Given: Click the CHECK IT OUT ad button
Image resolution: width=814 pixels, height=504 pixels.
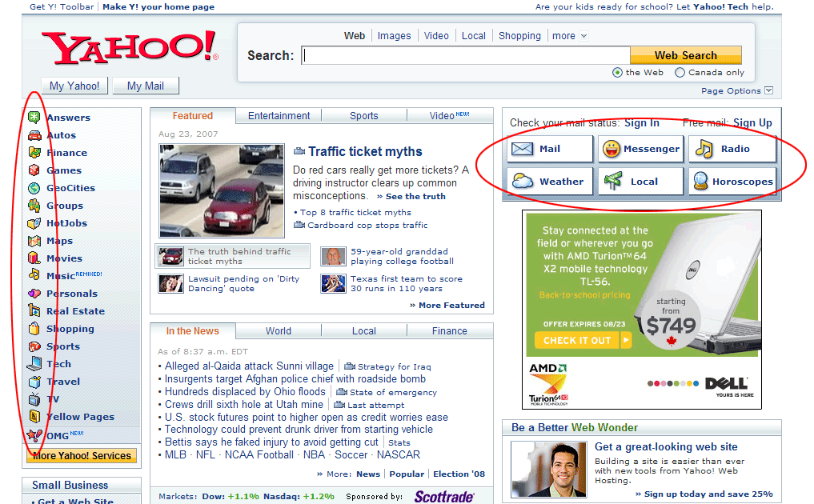Looking at the screenshot, I should 579,341.
